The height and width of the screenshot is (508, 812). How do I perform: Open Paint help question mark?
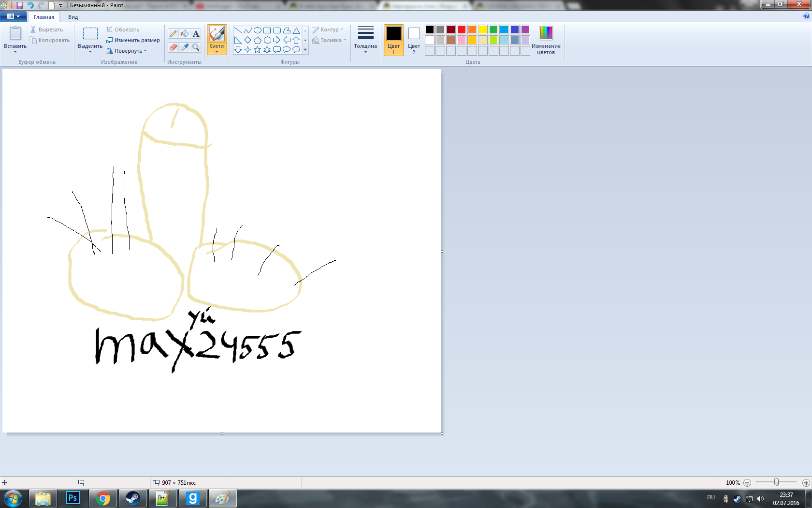tap(806, 16)
